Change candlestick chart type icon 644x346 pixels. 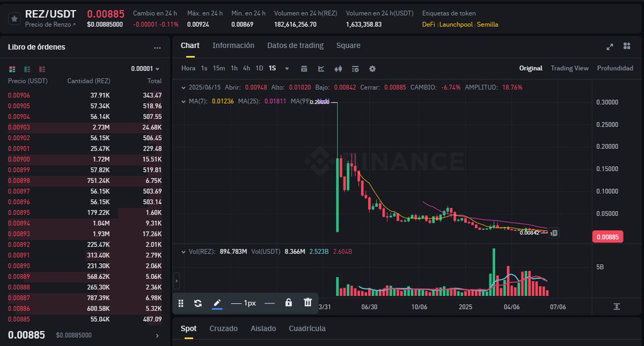338,69
